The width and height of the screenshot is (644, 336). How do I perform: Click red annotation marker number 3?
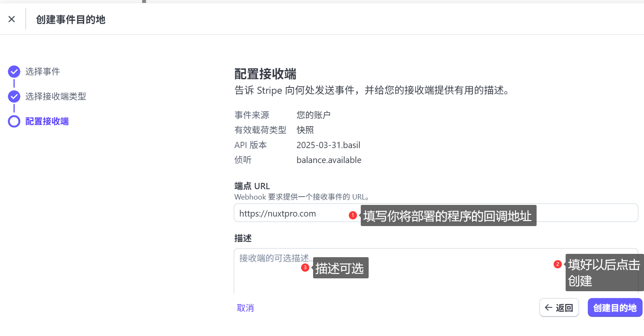click(x=305, y=268)
